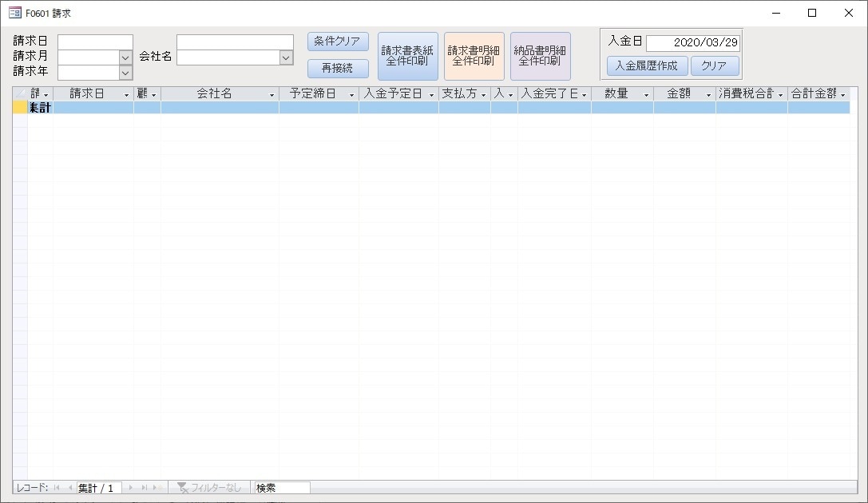This screenshot has width=868, height=503.
Task: Open 請求日 column filter arrow
Action: [x=126, y=95]
